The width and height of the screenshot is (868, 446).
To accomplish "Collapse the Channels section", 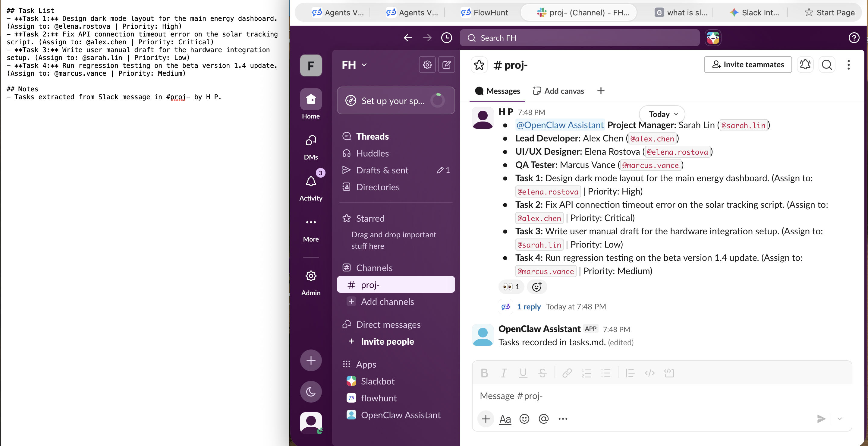I will click(374, 268).
